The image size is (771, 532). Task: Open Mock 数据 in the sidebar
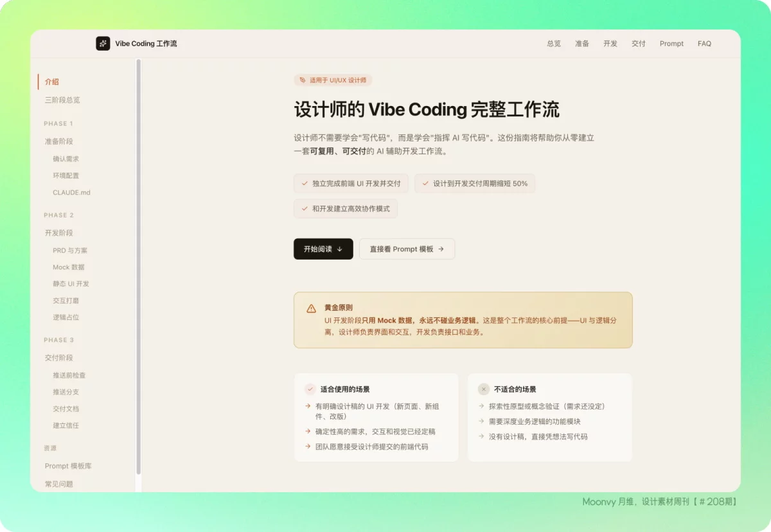(x=69, y=267)
